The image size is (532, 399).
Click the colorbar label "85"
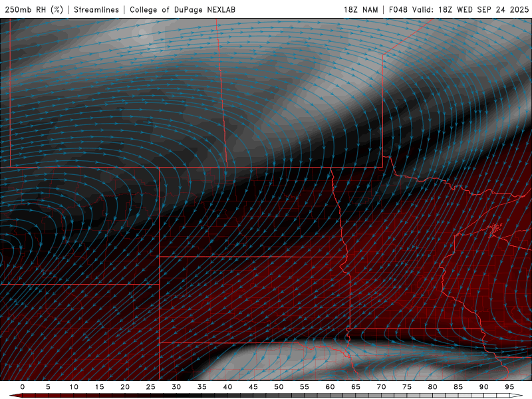tap(458, 387)
